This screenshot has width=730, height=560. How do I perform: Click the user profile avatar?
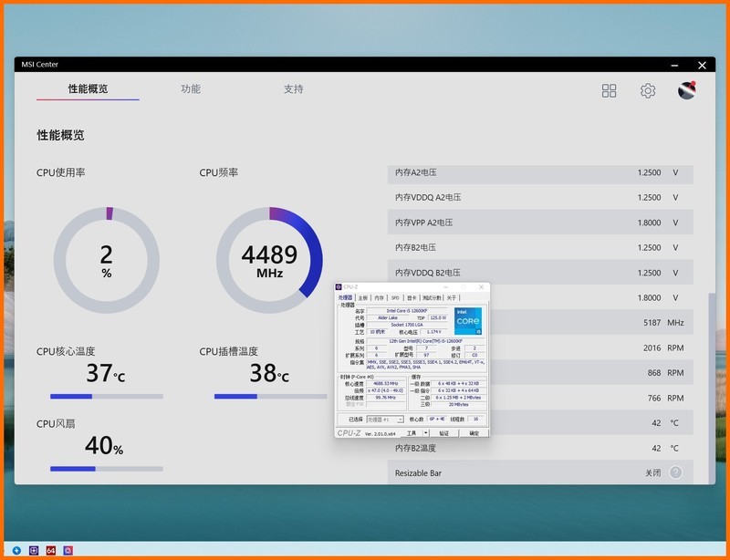(687, 90)
